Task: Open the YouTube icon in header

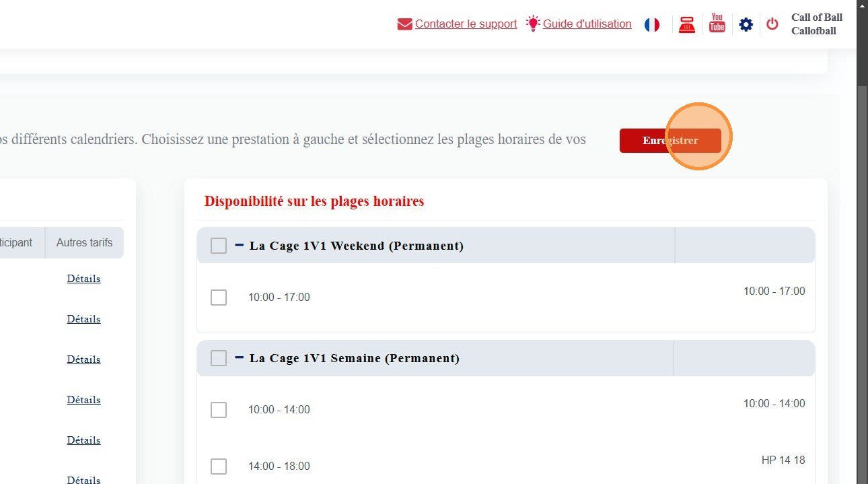Action: (x=717, y=24)
